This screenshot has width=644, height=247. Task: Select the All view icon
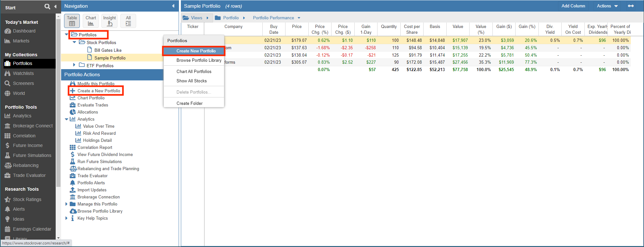(x=128, y=21)
